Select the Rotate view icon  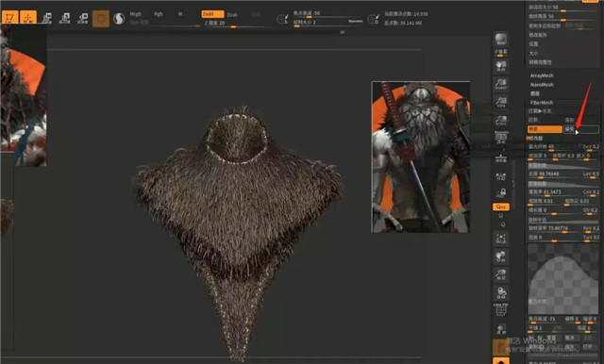coord(501,293)
